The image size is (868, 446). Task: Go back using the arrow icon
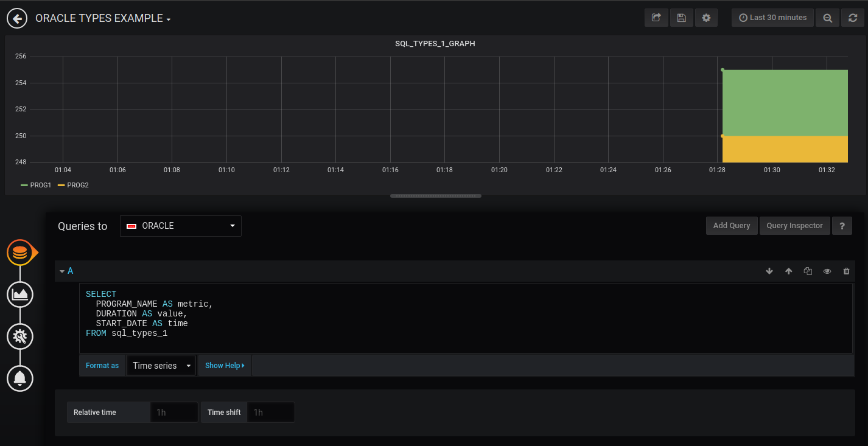[x=18, y=18]
